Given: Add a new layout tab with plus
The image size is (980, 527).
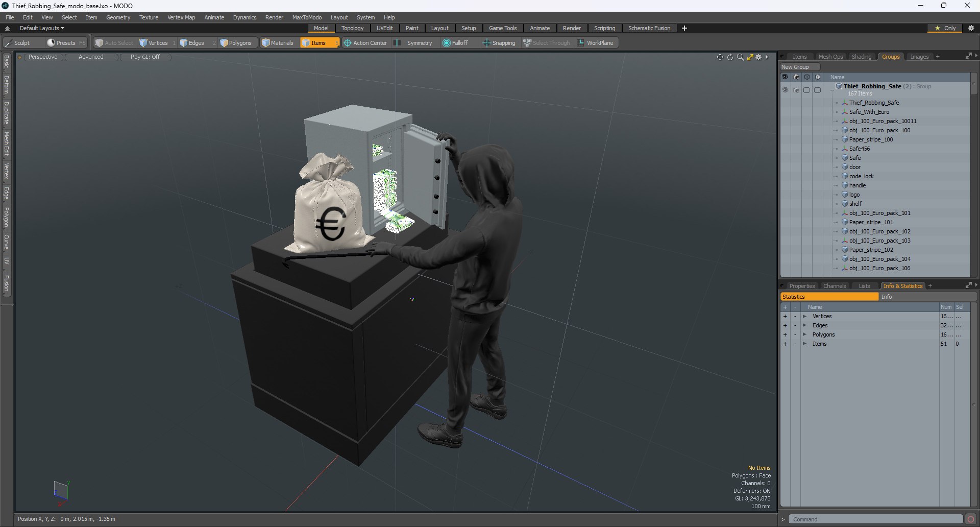Looking at the screenshot, I should coord(684,28).
